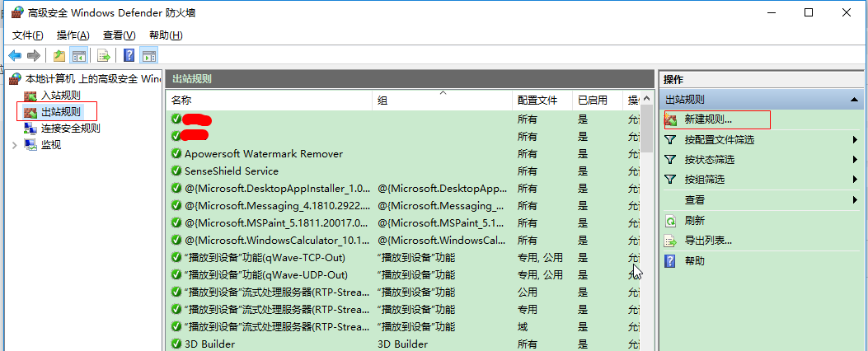Screen dimensions: 868x351
Task: Click green check icon of SenseShield Service
Action: point(176,171)
